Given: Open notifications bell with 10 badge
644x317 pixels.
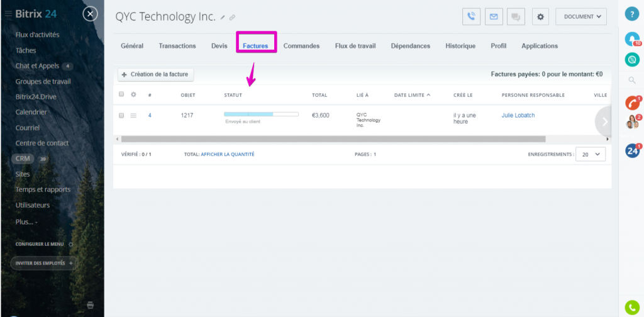Looking at the screenshot, I should pos(632,39).
